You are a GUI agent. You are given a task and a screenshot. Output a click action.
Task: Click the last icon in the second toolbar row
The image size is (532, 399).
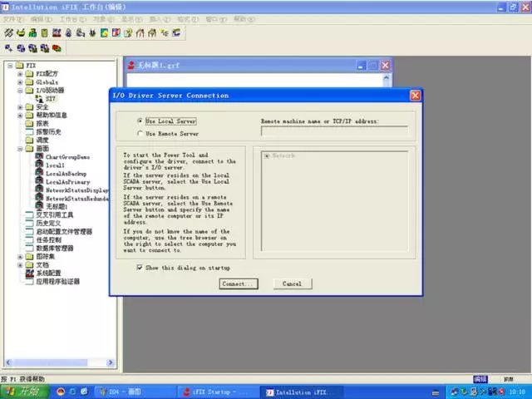coord(57,48)
